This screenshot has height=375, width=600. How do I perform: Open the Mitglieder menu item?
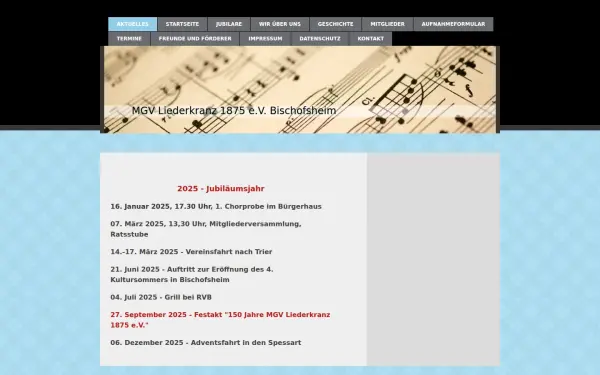[x=387, y=24]
